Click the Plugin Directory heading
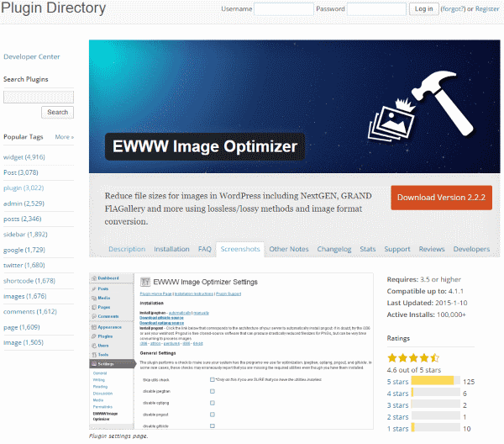 click(x=54, y=8)
